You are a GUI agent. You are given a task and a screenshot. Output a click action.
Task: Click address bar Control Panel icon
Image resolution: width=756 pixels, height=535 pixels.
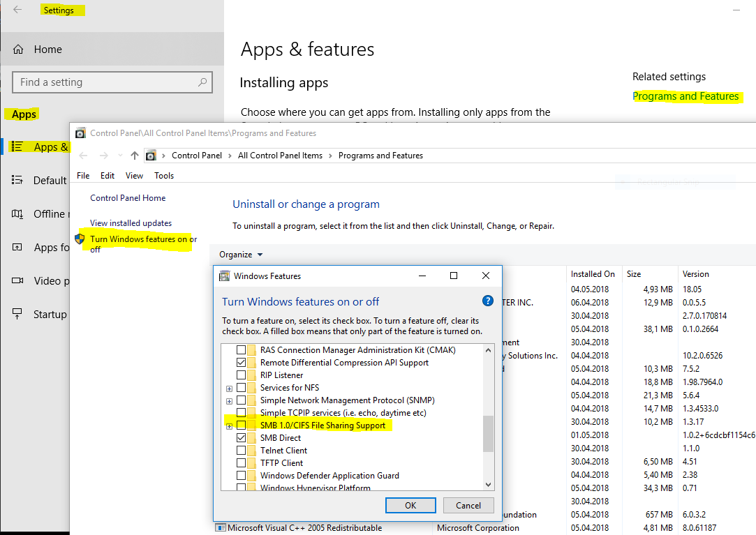[x=151, y=155]
